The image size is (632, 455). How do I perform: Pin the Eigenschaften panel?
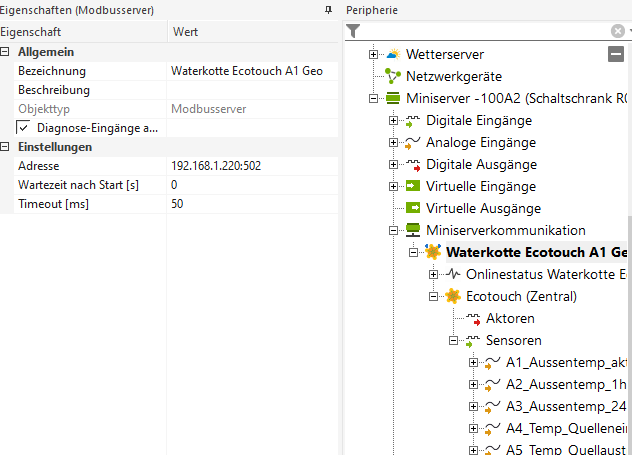(328, 9)
